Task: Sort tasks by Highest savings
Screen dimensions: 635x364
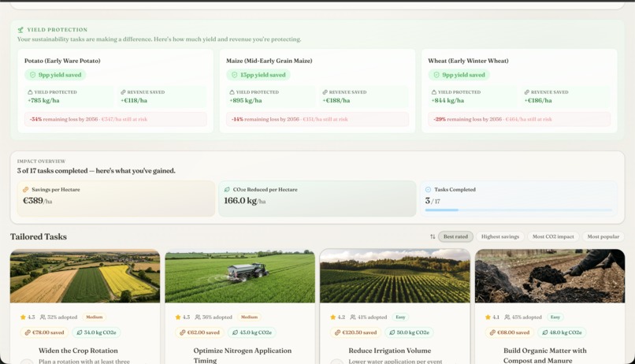Action: coord(500,236)
